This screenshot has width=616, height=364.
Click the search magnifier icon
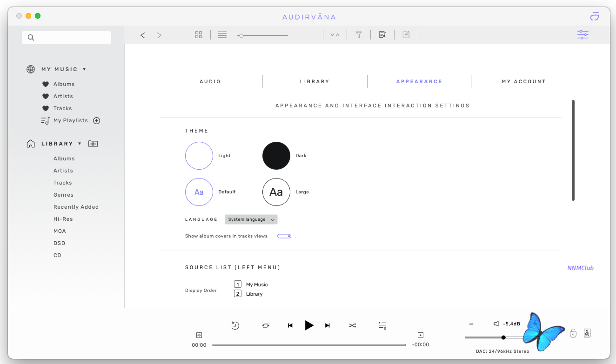tap(31, 38)
